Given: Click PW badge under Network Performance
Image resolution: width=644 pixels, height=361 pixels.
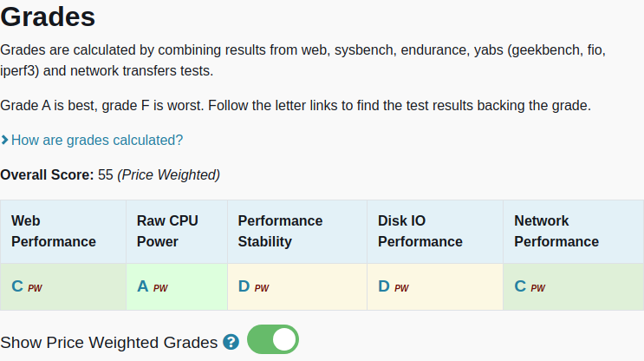Looking at the screenshot, I should [x=537, y=288].
